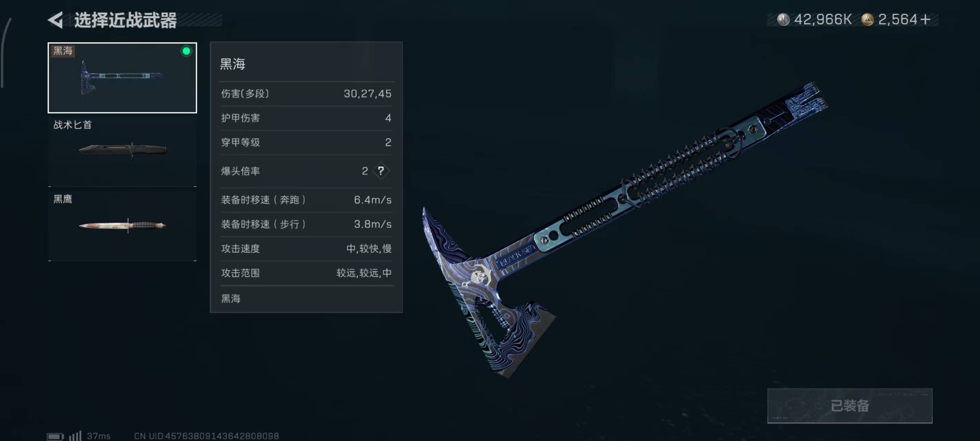This screenshot has width=980, height=441.
Task: Tap the 护甲伤害 armor damage row
Action: pos(306,118)
